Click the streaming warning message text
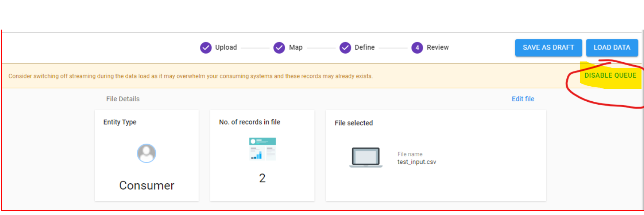644x215 pixels. coord(190,76)
